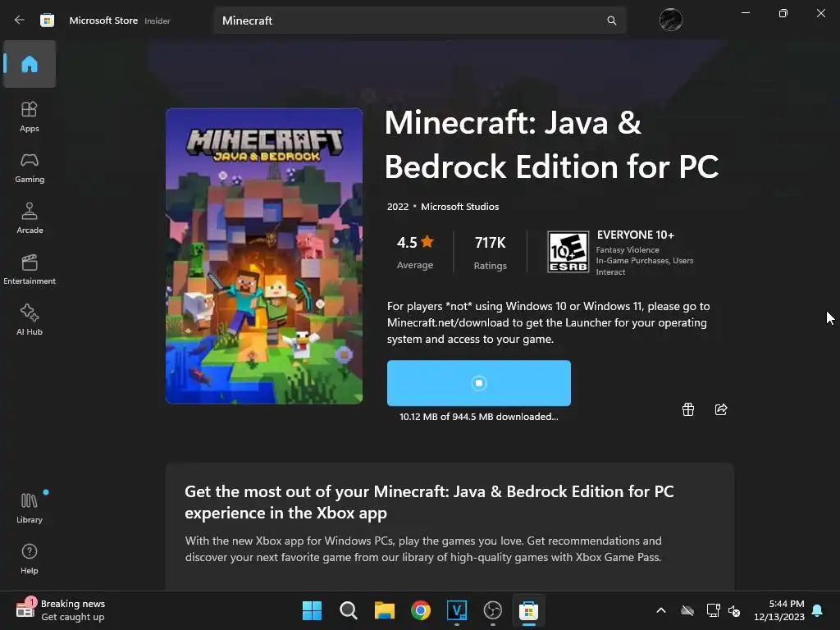Open the Home section in sidebar
840x630 pixels.
30,64
